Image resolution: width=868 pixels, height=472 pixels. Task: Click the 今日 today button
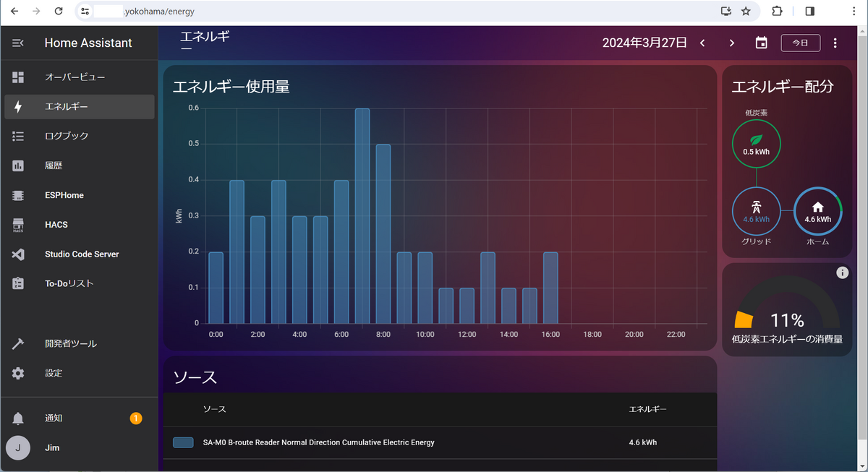pyautogui.click(x=801, y=43)
